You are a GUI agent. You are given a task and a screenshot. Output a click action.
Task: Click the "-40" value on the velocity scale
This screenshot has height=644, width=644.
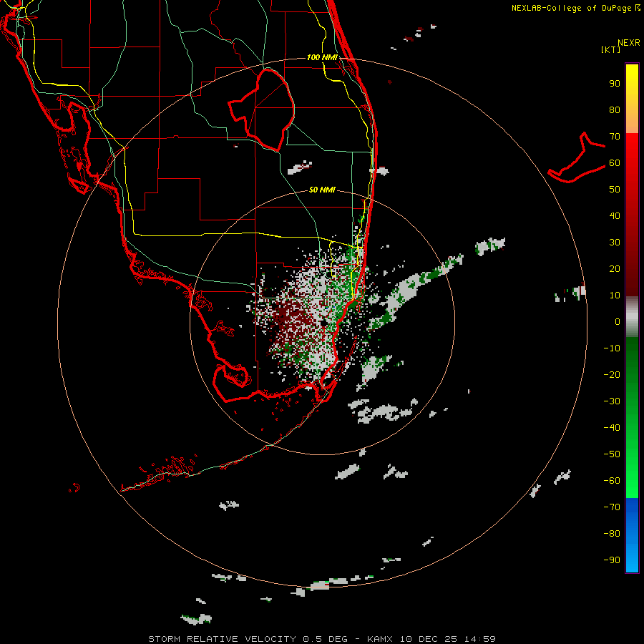point(612,428)
